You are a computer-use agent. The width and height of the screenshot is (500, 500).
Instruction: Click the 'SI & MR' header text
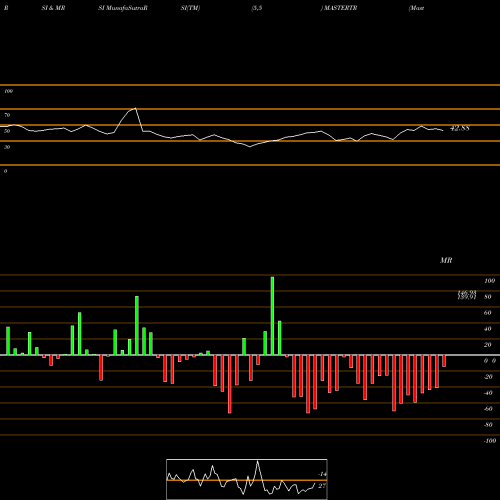(x=53, y=8)
